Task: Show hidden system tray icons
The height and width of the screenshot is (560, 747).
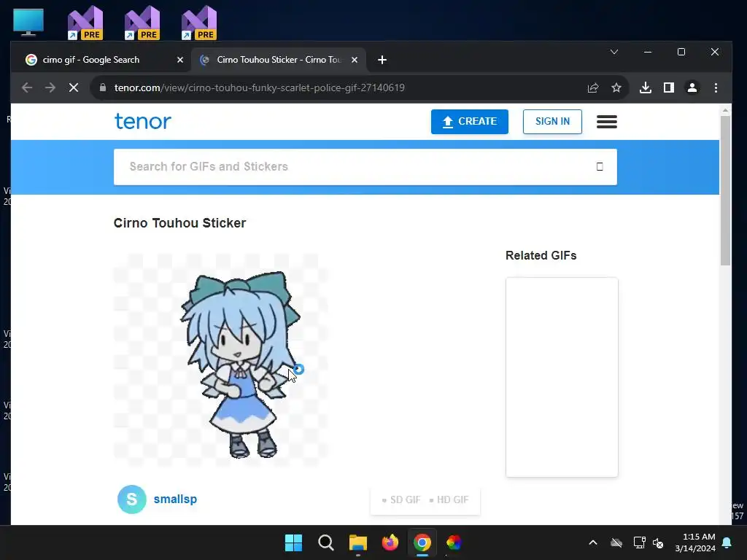Action: click(593, 542)
